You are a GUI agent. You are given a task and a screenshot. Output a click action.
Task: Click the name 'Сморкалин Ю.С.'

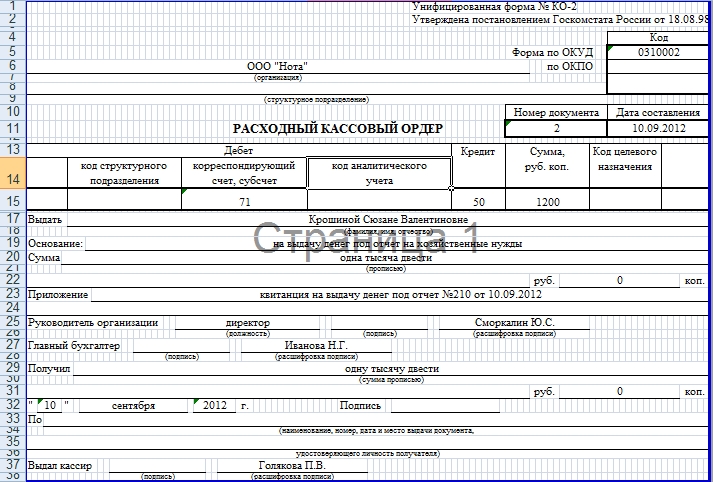point(514,323)
